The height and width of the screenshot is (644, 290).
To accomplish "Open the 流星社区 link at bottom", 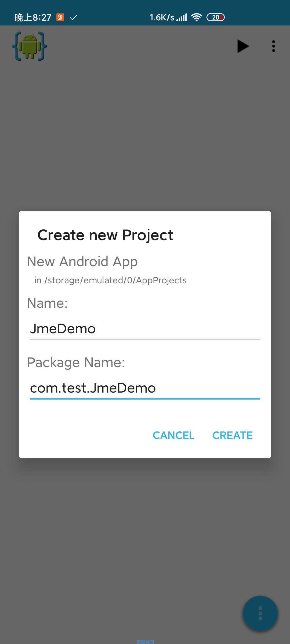I will 145,642.
